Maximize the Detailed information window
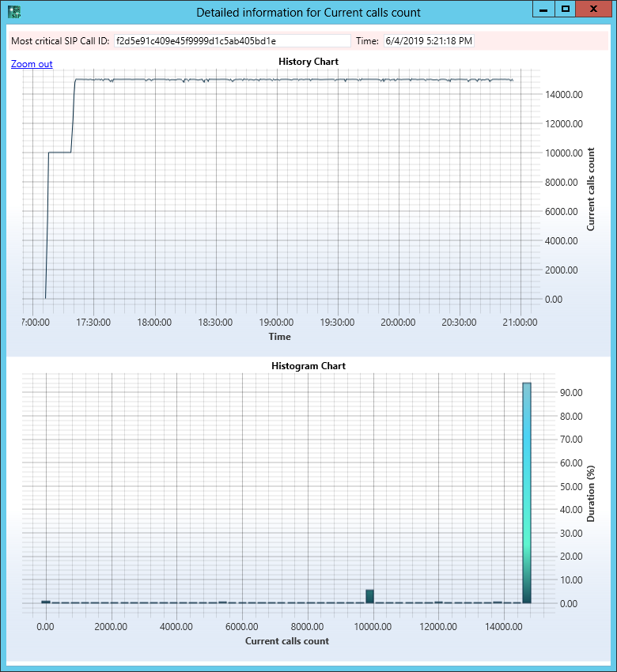 click(x=566, y=9)
